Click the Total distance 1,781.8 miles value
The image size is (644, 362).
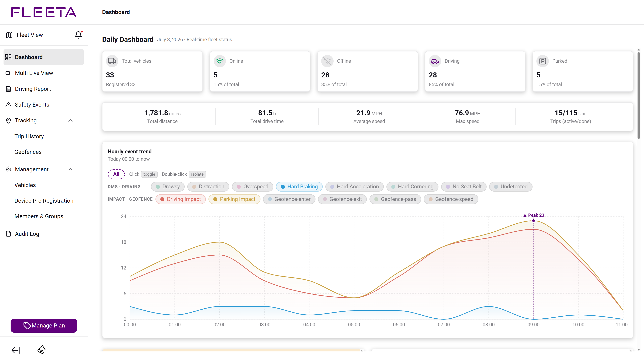coord(162,113)
